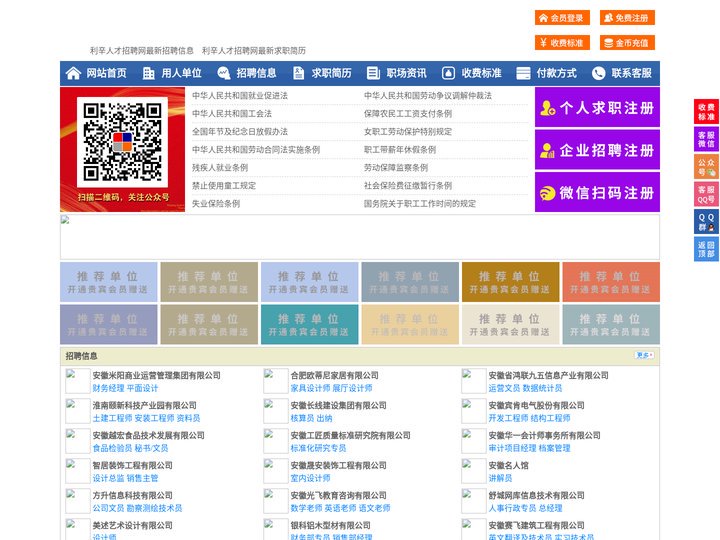
Task: Click the icon next to 招聘信息 in the nav bar
Action: point(224,73)
